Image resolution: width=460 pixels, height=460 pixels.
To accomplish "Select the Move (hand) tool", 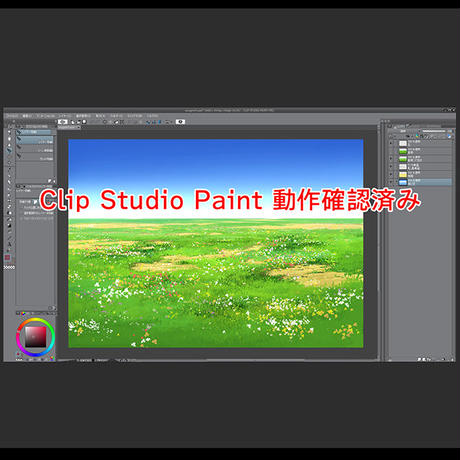I will click(x=9, y=138).
